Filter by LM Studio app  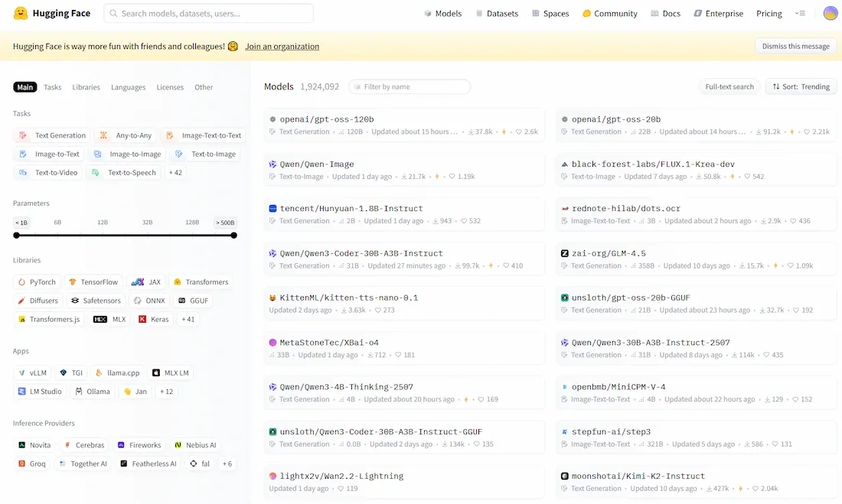pyautogui.click(x=41, y=392)
